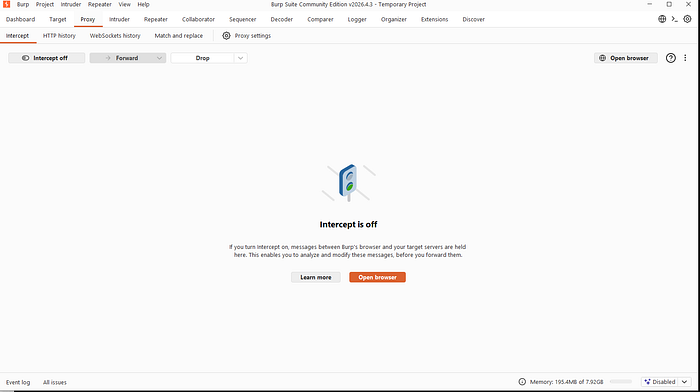The image size is (700, 392).
Task: Open the Intruder menu in menu bar
Action: [71, 4]
